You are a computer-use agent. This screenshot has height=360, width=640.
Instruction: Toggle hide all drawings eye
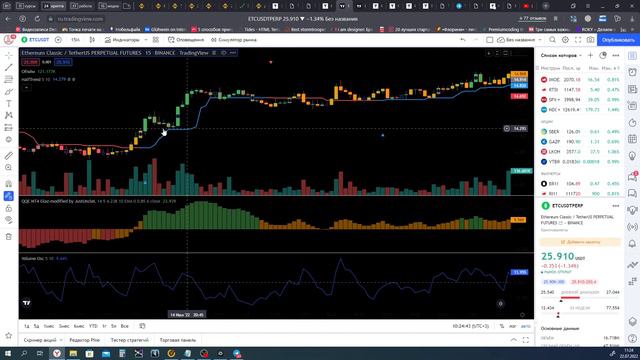[9, 220]
